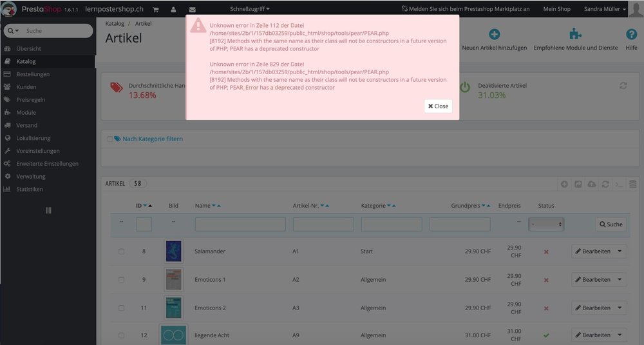
Task: Select the checkbox for liegende Acht
Action: tap(121, 335)
